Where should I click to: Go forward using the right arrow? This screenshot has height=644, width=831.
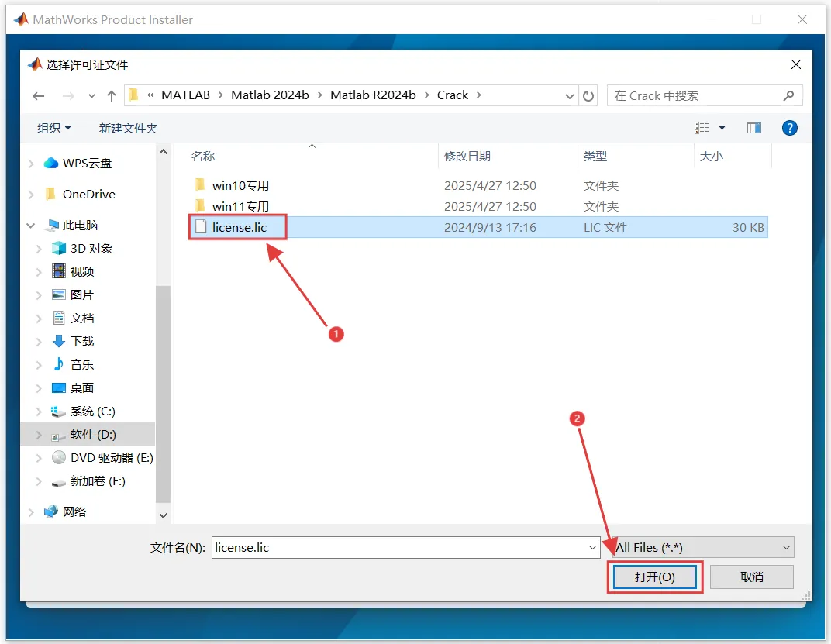point(68,96)
